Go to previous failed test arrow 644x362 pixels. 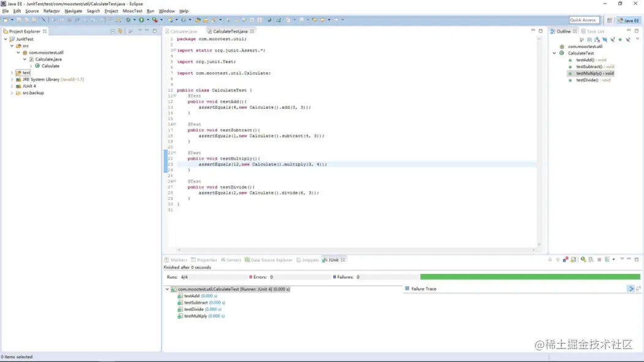point(558,259)
